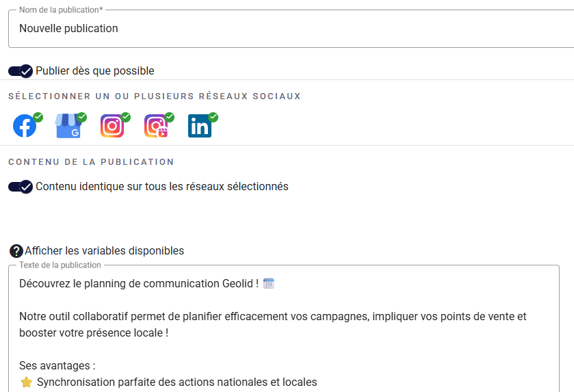Click green checkmark badge on Google icon
This screenshot has height=392, width=574.
(82, 117)
